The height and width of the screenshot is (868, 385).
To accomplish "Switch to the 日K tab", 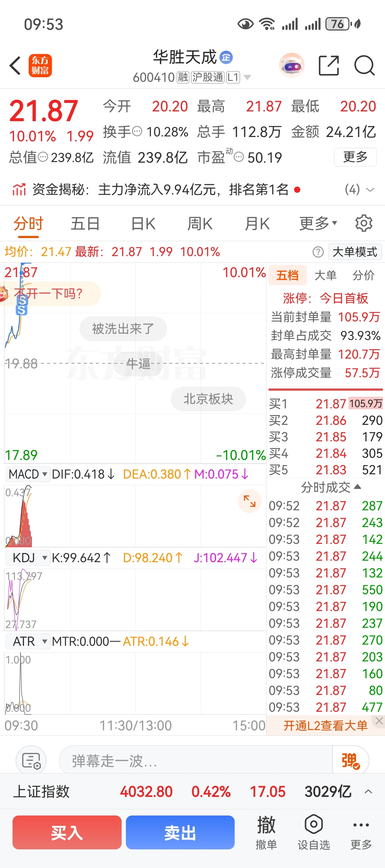I will tap(143, 223).
